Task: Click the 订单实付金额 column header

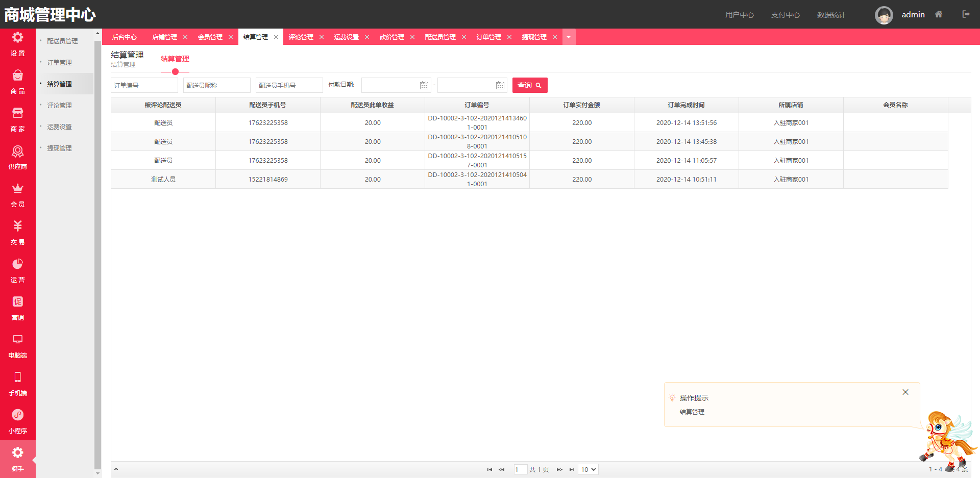Action: (x=582, y=105)
